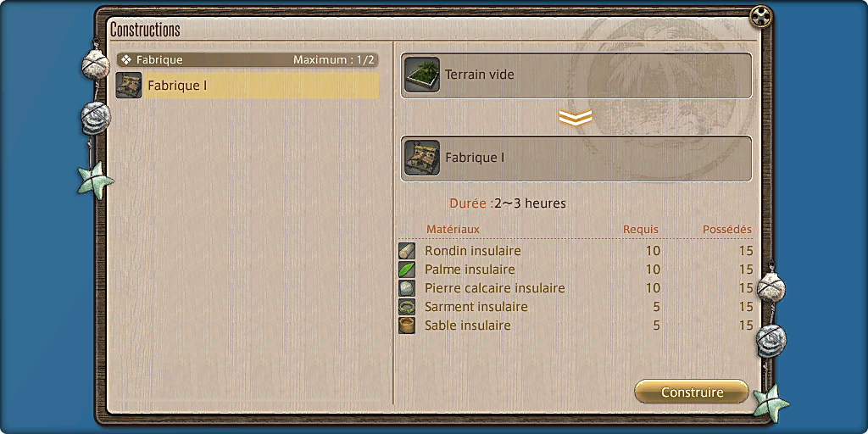Click the Rondin insulaire log icon

(407, 251)
